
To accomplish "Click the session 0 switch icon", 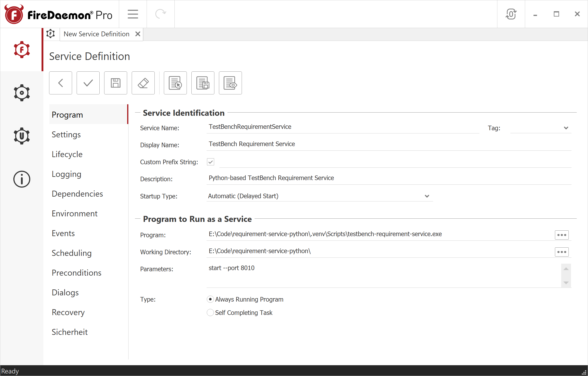I will tap(511, 14).
